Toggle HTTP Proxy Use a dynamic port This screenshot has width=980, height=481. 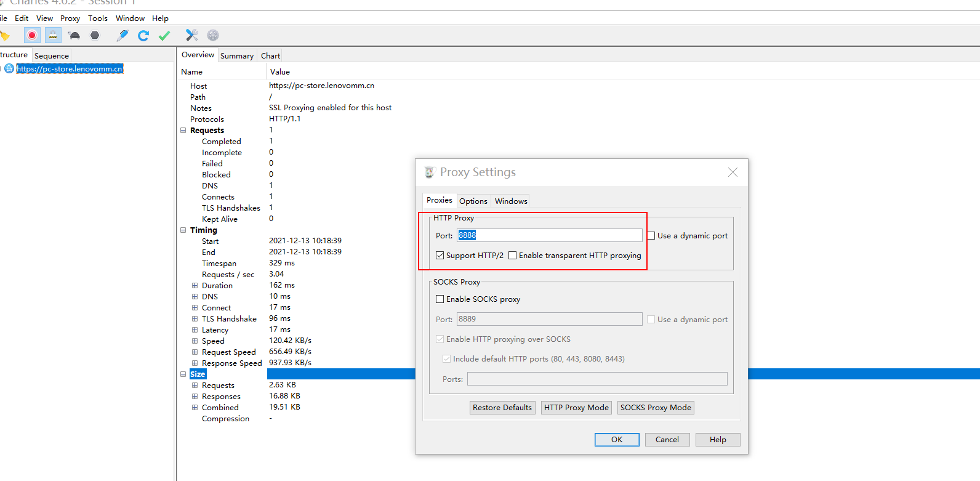tap(651, 236)
